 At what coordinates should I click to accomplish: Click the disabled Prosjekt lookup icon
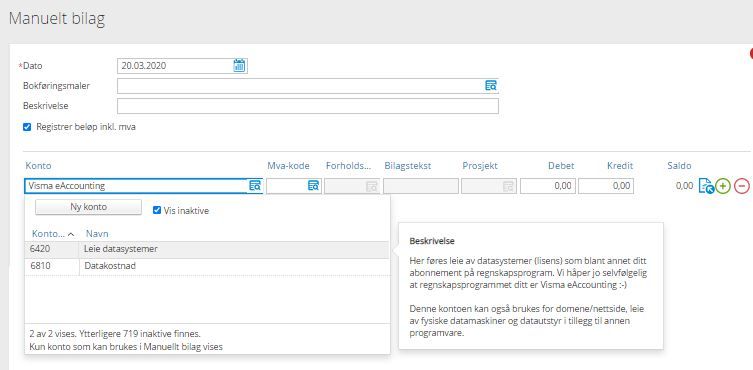coord(508,186)
